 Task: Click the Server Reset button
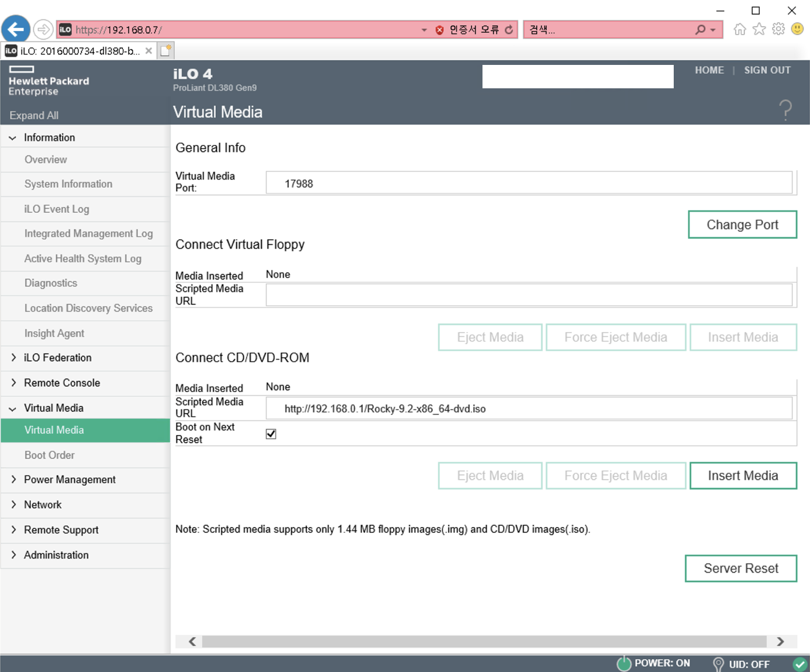[741, 568]
